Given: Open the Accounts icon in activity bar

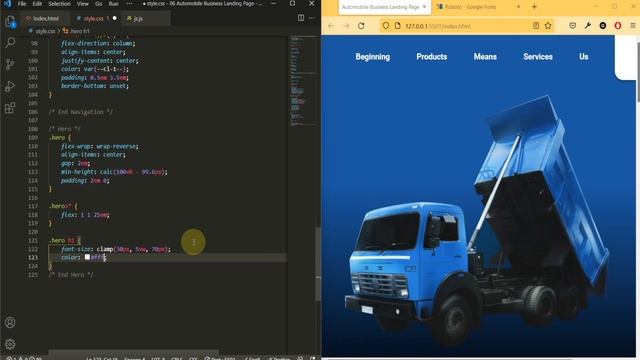Looking at the screenshot, I should coord(10,322).
